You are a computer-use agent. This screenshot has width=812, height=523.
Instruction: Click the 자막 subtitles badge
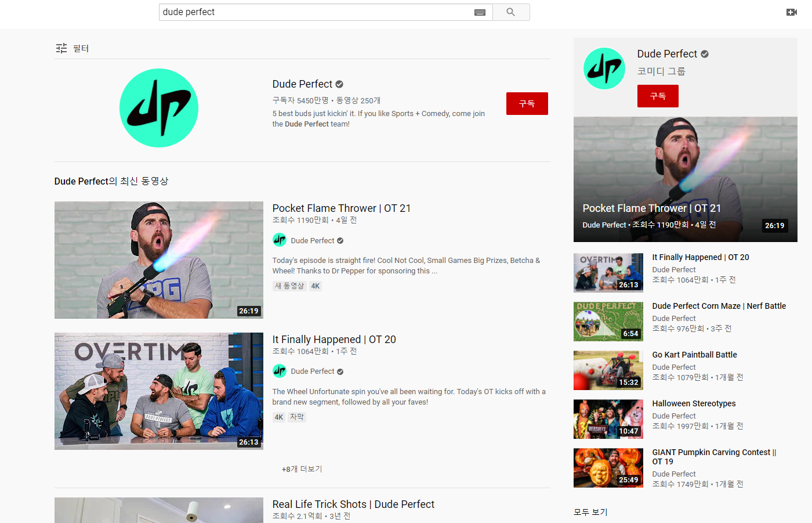click(297, 417)
